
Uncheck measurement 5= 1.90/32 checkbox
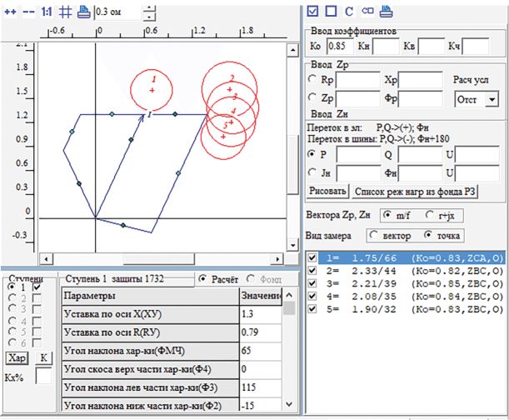click(312, 308)
